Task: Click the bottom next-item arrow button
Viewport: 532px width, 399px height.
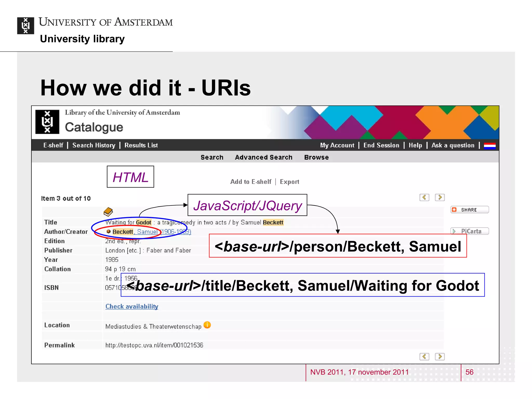Action: tap(440, 357)
